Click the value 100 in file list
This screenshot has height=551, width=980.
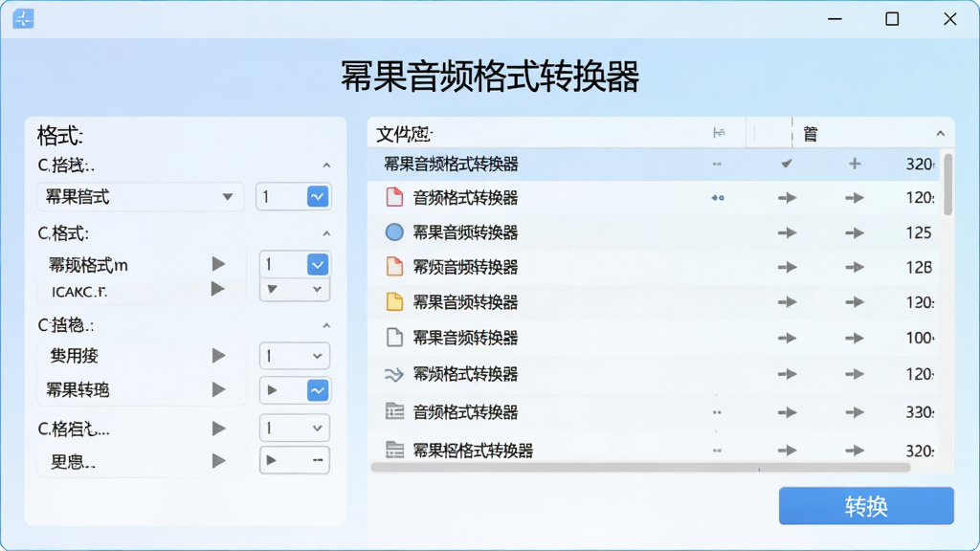point(920,338)
